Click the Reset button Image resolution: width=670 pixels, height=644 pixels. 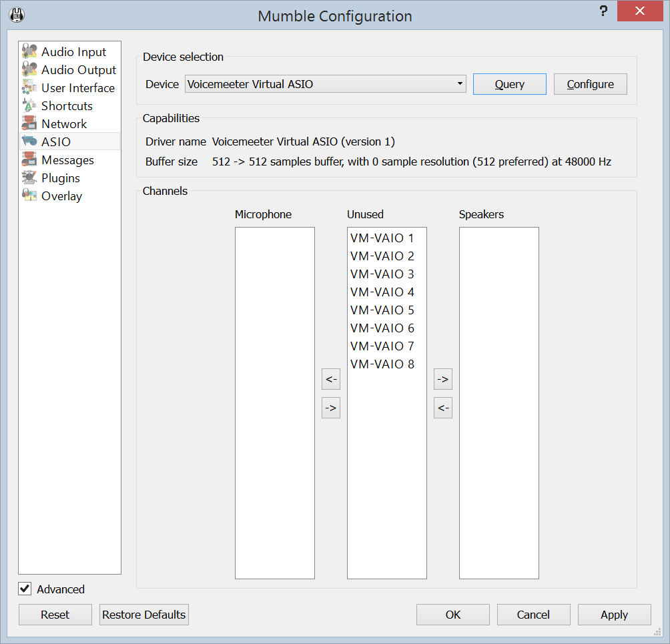[55, 615]
